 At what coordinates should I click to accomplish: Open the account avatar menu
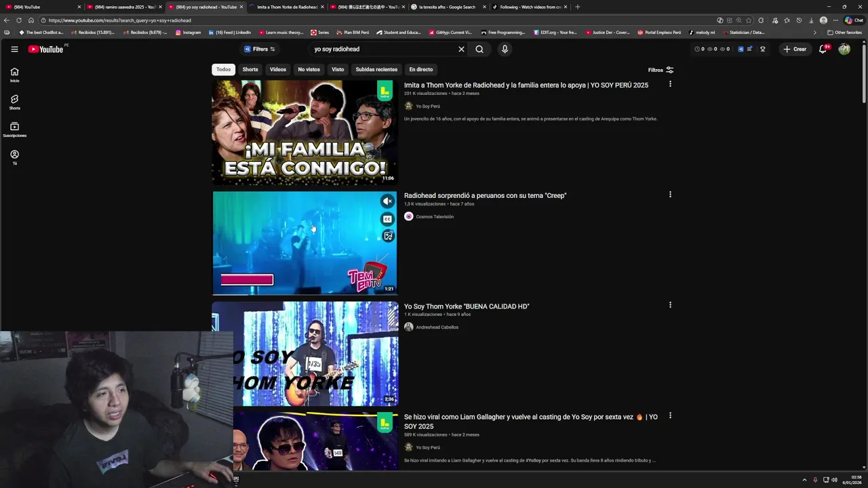click(844, 49)
